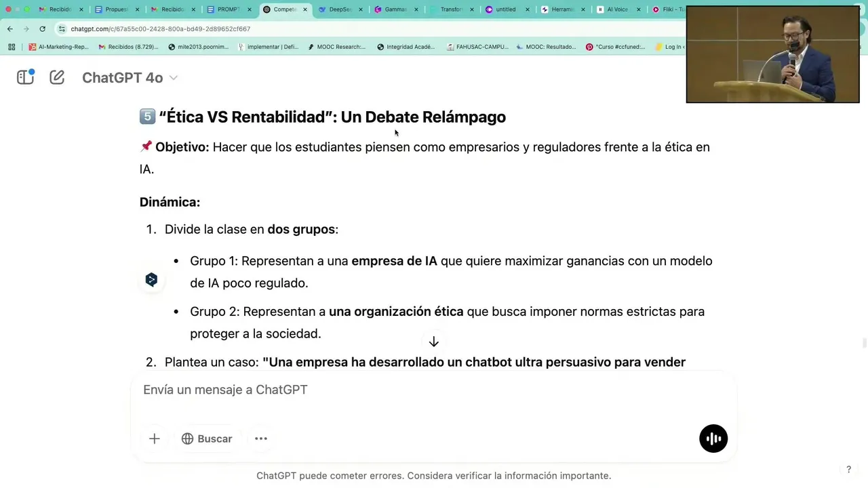The image size is (868, 488).
Task: Reload the page with refresh icon
Action: tap(43, 28)
